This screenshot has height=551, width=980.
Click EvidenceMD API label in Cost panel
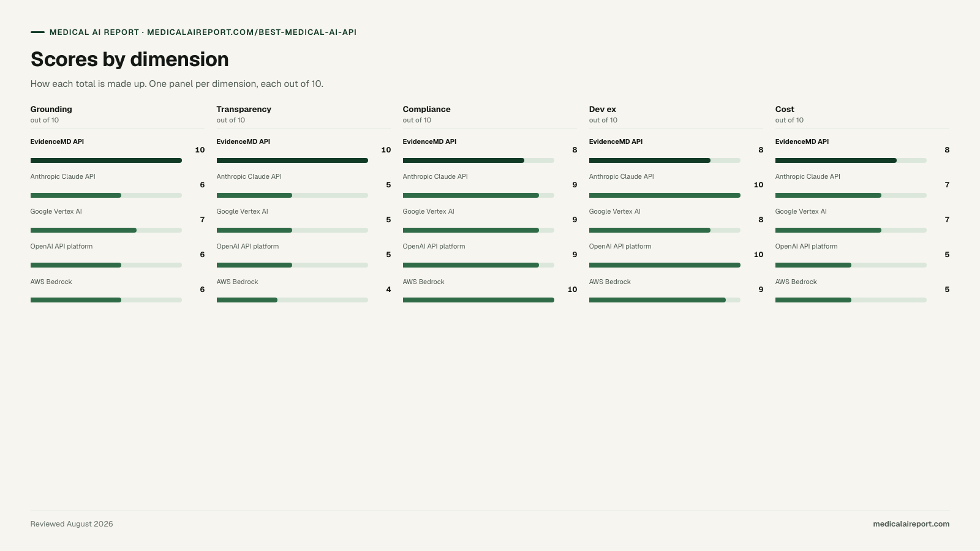tap(802, 141)
